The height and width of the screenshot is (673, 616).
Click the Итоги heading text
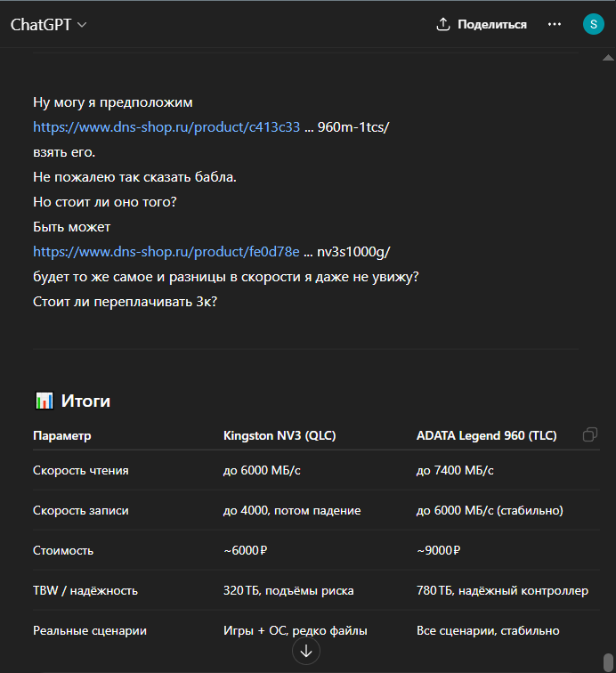tap(85, 401)
